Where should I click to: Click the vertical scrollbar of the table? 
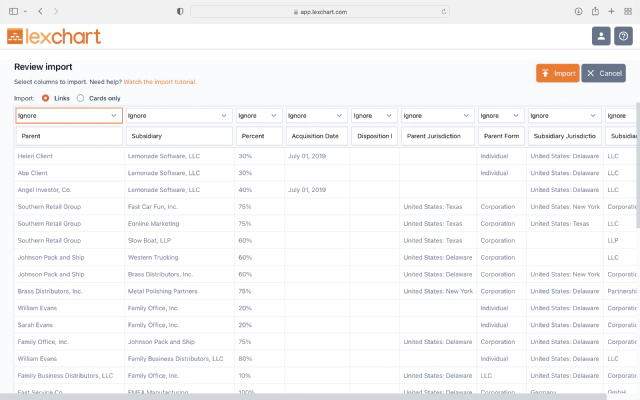[638, 165]
